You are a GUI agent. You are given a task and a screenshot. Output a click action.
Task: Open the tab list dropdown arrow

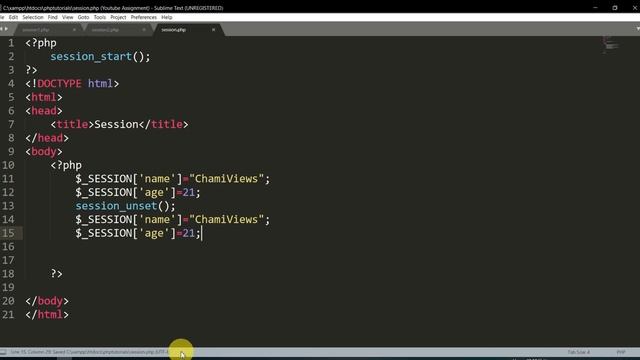click(x=638, y=29)
